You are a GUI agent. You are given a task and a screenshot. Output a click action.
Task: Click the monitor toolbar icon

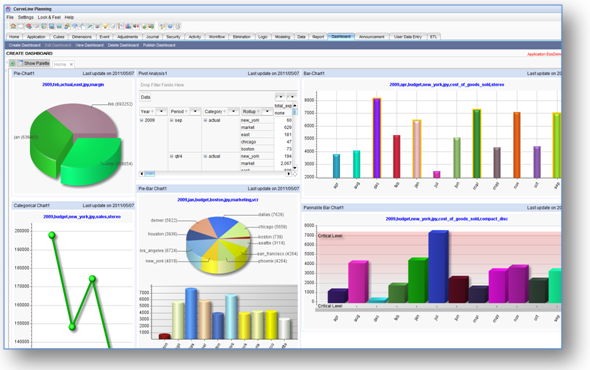pos(52,26)
